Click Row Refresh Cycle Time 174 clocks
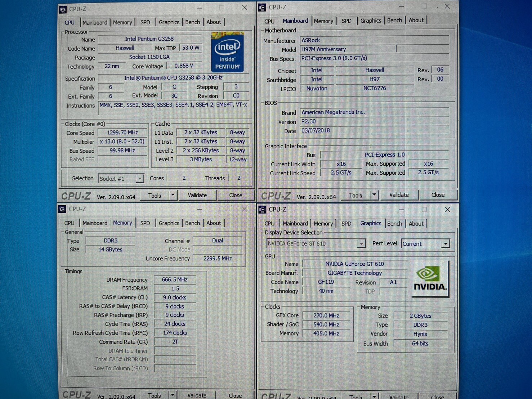The height and width of the screenshot is (399, 532). 175,333
